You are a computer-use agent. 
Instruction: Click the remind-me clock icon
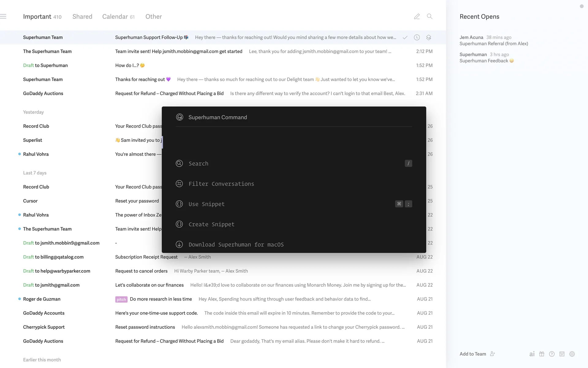[417, 37]
